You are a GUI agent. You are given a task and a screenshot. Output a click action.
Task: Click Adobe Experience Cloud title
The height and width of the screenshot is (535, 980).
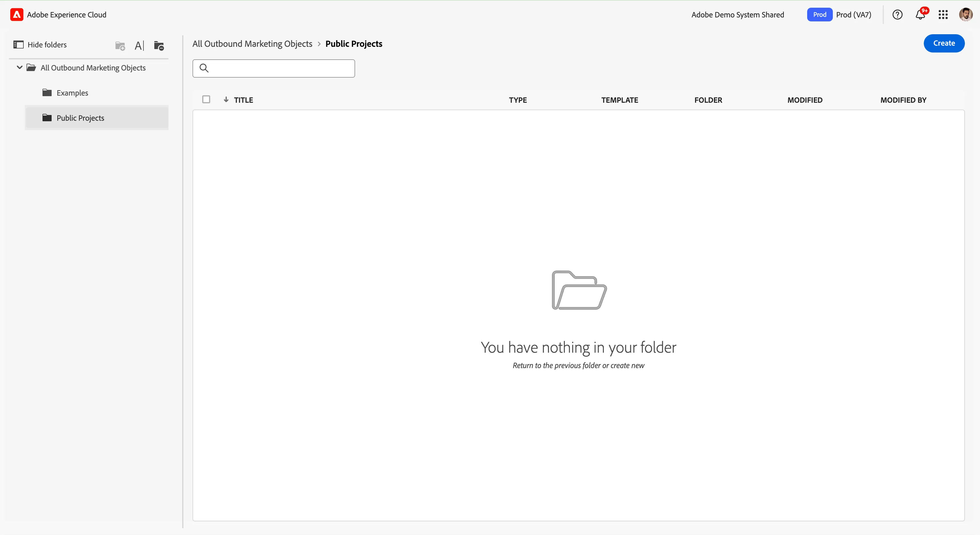coord(66,15)
